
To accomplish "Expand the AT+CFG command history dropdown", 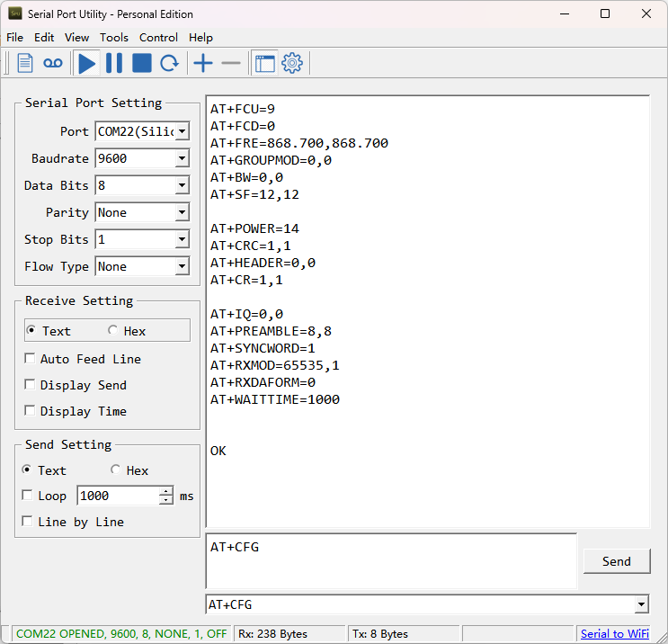I will (641, 604).
